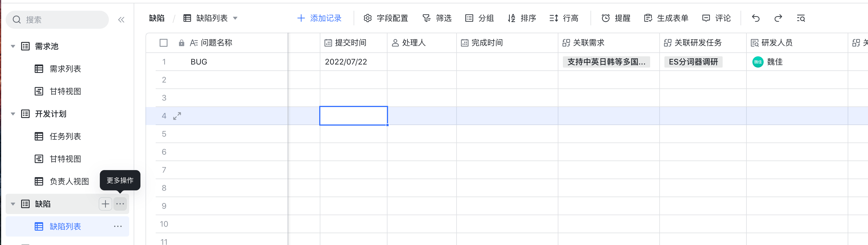Click the lock icon in 问题名称 header
Image resolution: width=868 pixels, height=245 pixels.
tap(182, 43)
